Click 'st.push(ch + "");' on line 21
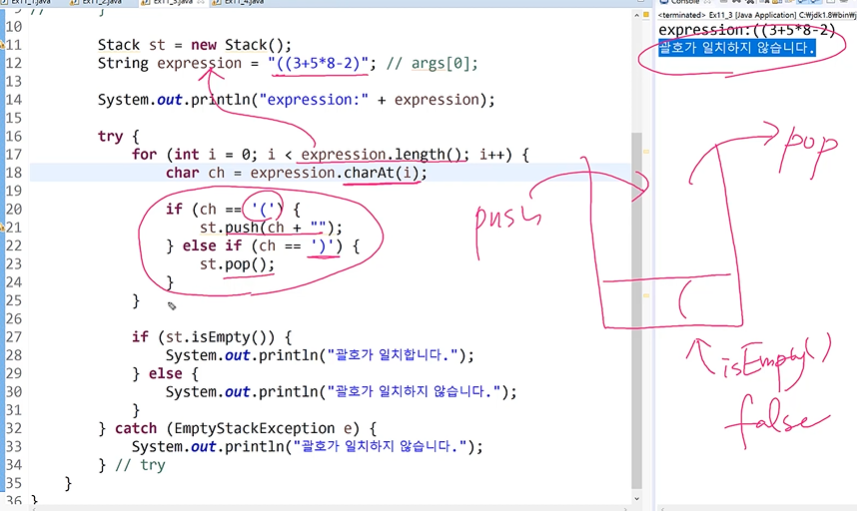Image resolution: width=857 pixels, height=511 pixels. click(x=271, y=227)
